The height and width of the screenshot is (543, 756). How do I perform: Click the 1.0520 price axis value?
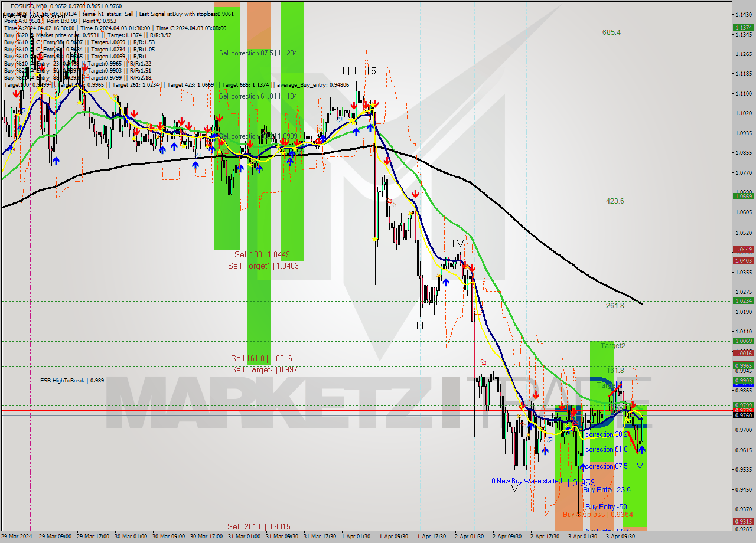click(x=743, y=233)
